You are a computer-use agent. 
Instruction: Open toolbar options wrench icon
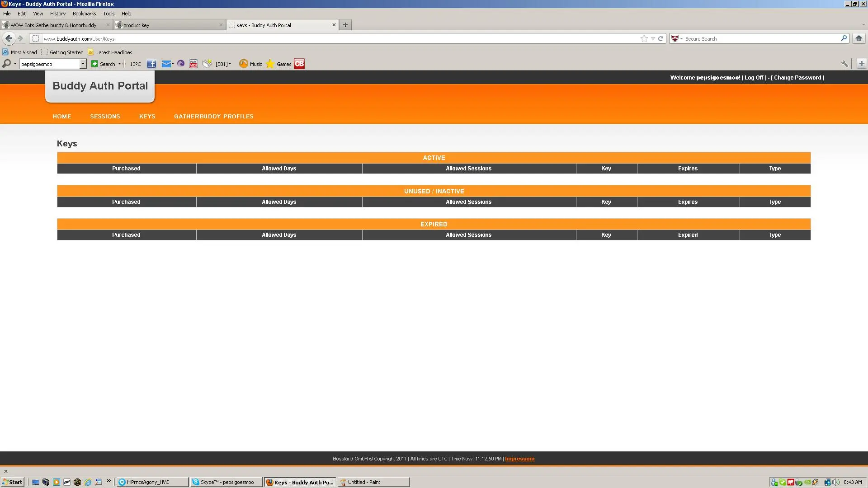pyautogui.click(x=844, y=64)
